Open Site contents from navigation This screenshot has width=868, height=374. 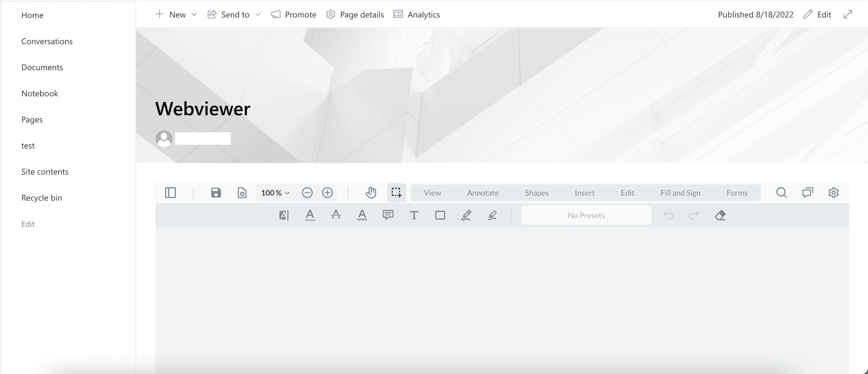point(45,172)
